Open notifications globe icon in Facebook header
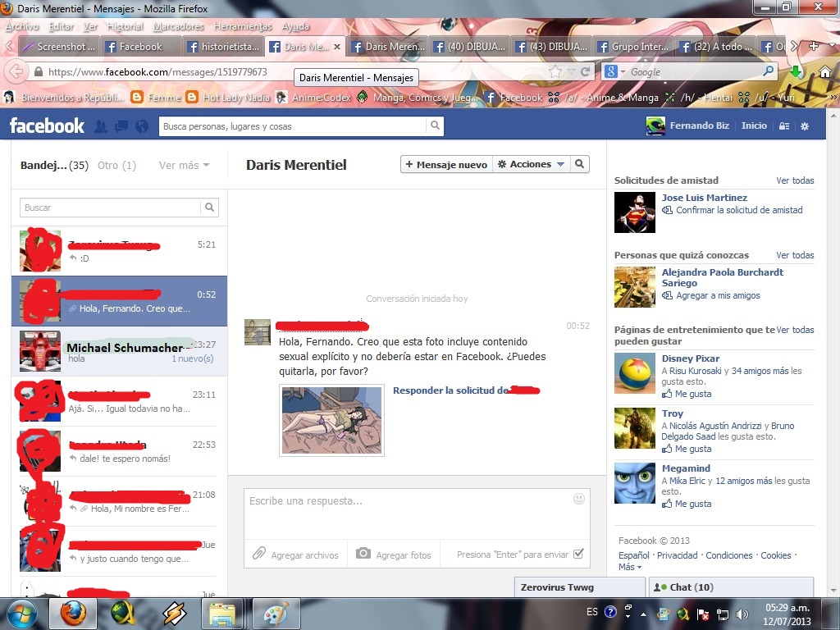Viewport: 840px width, 630px height. (142, 126)
